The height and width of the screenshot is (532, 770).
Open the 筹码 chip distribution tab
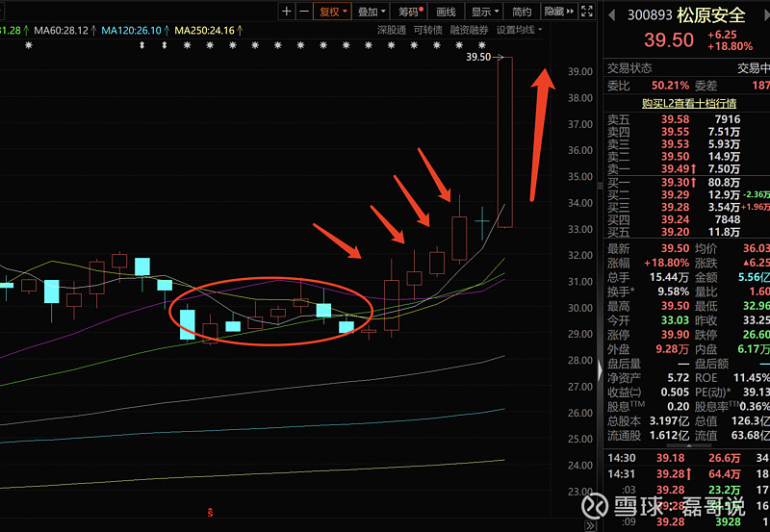411,12
